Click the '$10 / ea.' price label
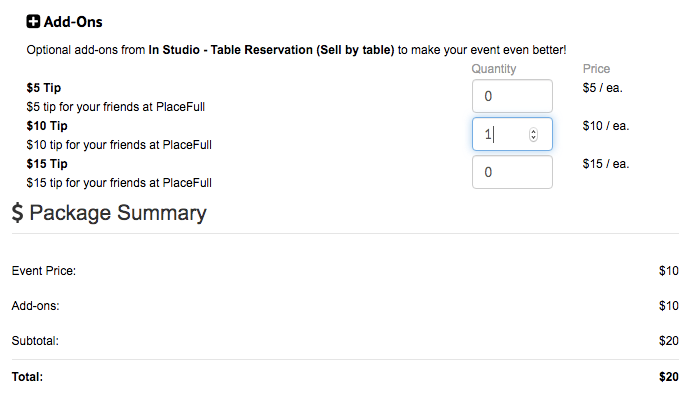This screenshot has width=686, height=394. (x=606, y=126)
